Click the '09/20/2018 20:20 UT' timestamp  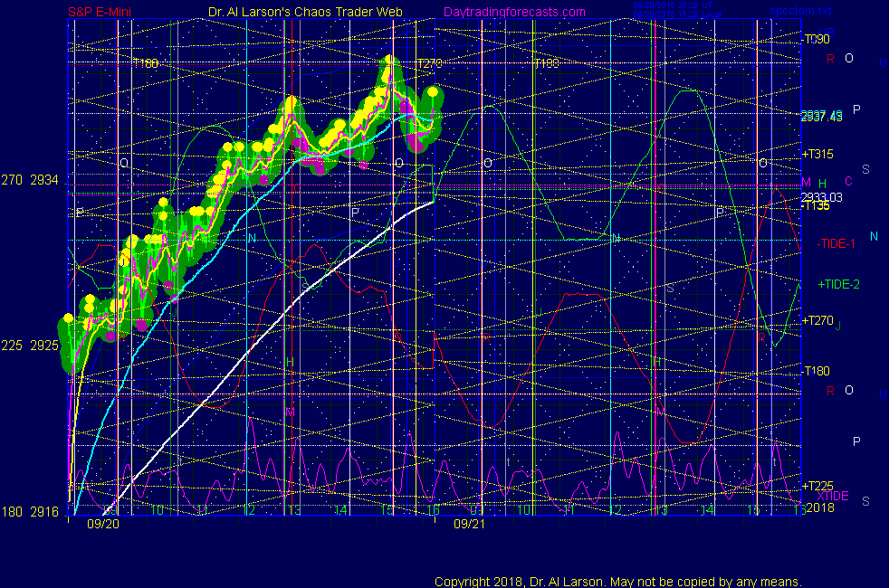673,5
